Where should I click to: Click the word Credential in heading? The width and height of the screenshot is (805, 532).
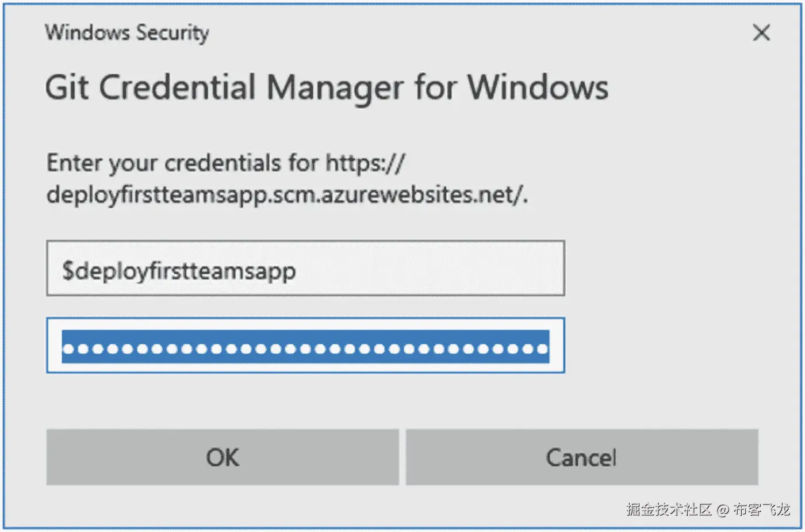pos(177,88)
